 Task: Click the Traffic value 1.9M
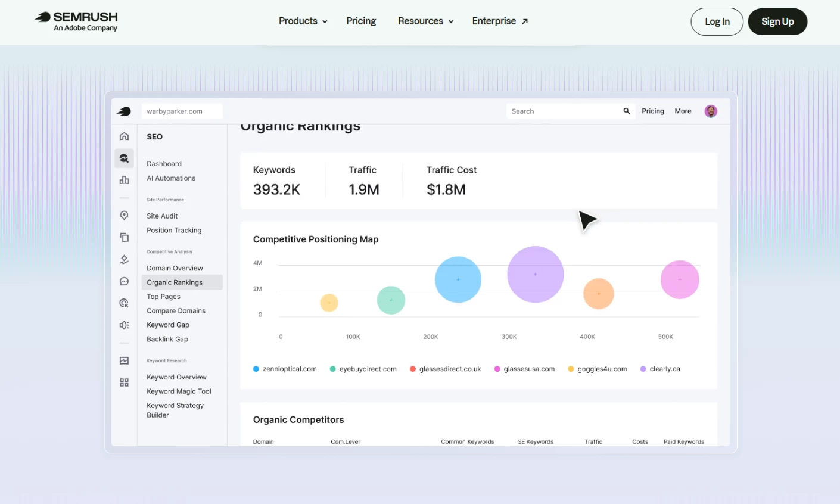tap(364, 190)
